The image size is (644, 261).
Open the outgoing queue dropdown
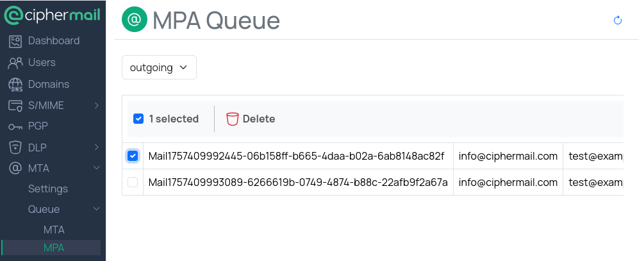coord(159,67)
